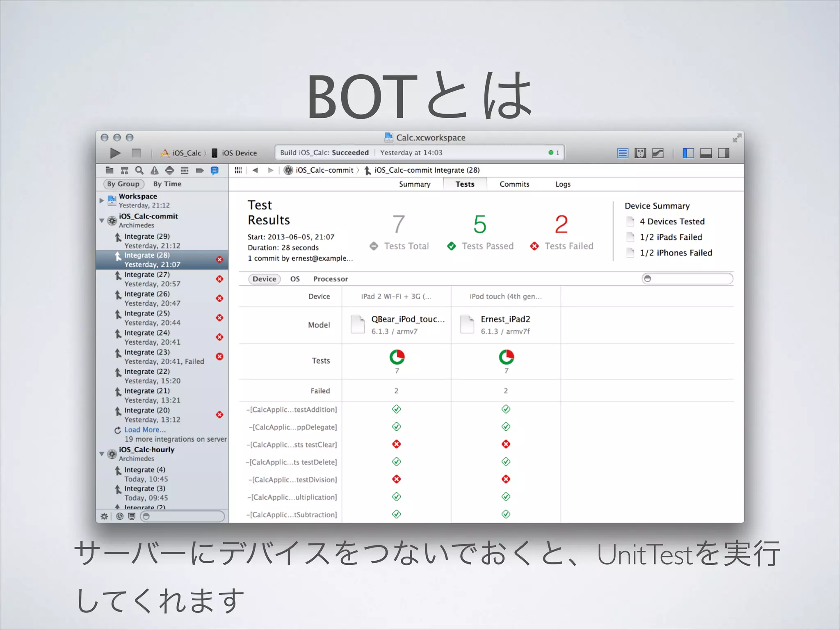Click the build status issue count indicator
840x630 pixels.
point(554,153)
